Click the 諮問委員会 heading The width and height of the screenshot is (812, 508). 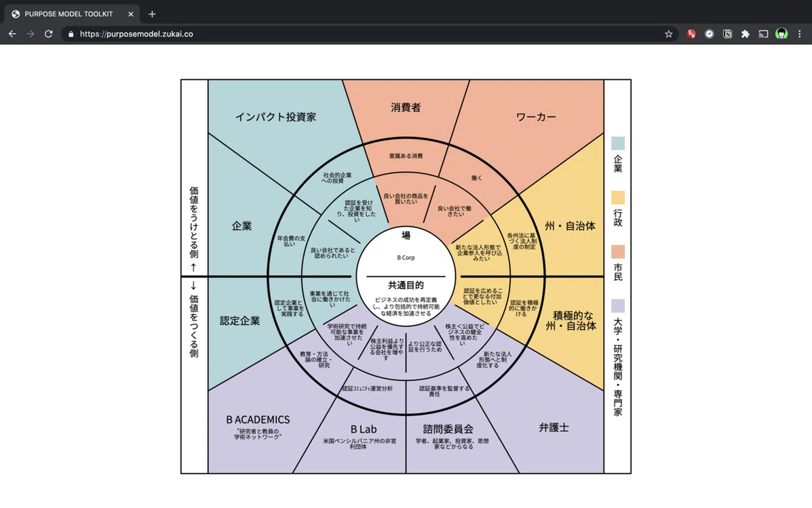pyautogui.click(x=448, y=429)
